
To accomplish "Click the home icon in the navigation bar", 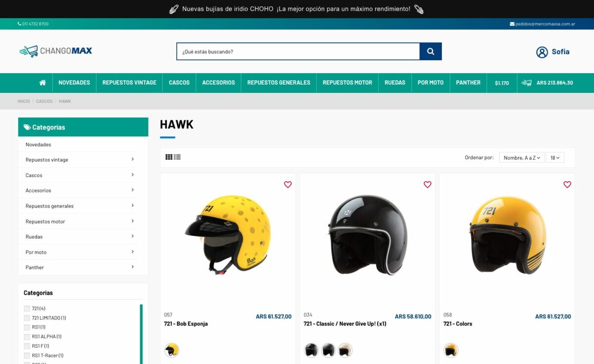I will click(43, 83).
